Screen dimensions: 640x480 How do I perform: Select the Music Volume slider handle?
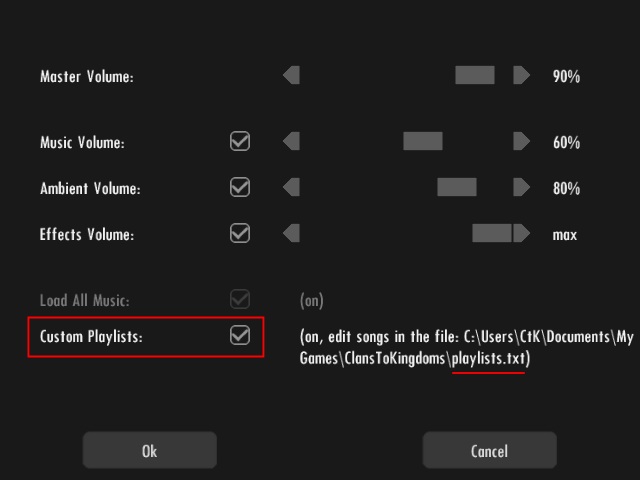tap(422, 141)
